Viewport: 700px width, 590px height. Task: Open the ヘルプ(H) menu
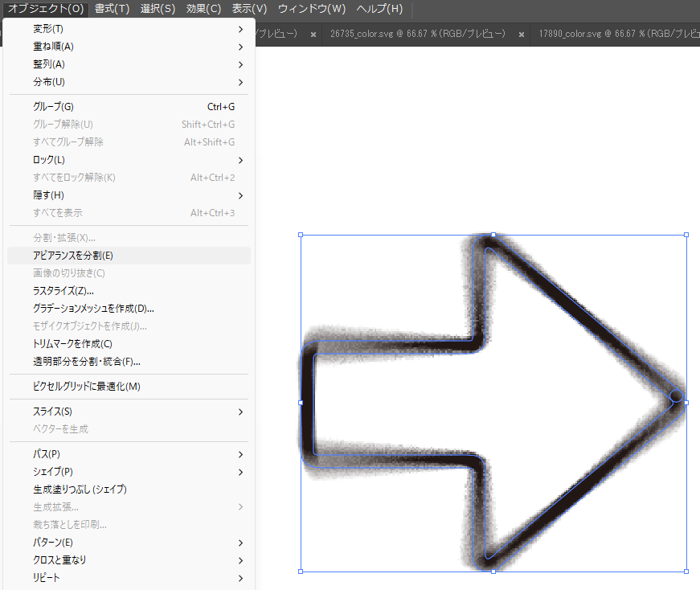(379, 9)
